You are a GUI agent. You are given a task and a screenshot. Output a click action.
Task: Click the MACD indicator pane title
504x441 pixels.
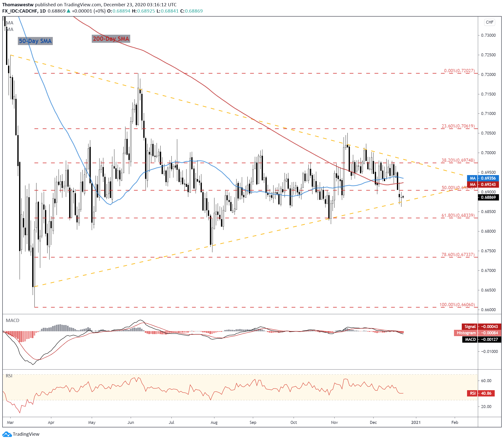(13, 320)
